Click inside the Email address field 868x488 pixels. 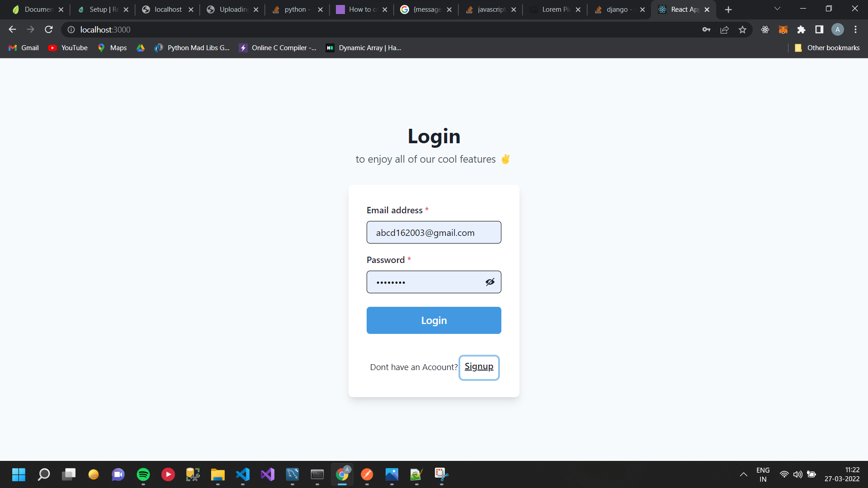pyautogui.click(x=434, y=232)
